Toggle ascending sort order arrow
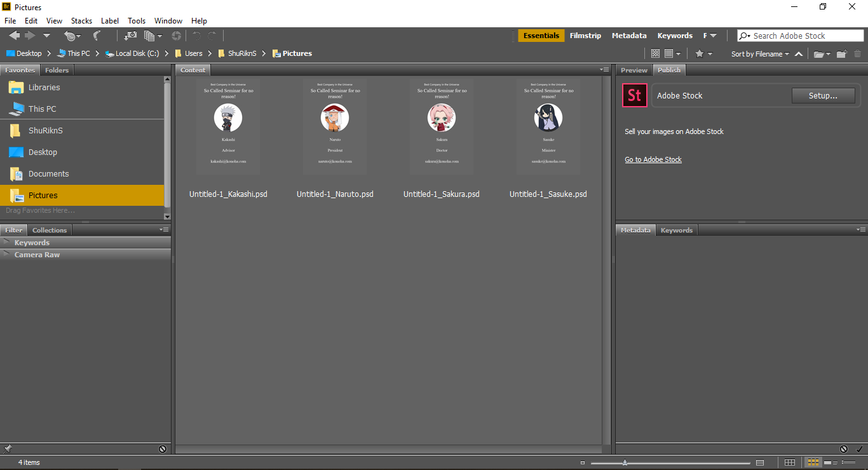This screenshot has height=470, width=868. click(x=799, y=54)
